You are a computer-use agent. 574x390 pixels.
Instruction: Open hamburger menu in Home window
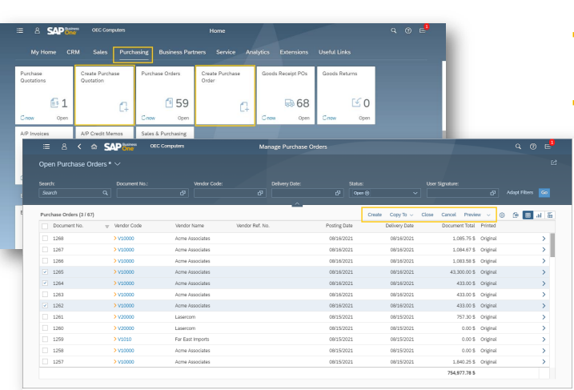[x=20, y=31]
